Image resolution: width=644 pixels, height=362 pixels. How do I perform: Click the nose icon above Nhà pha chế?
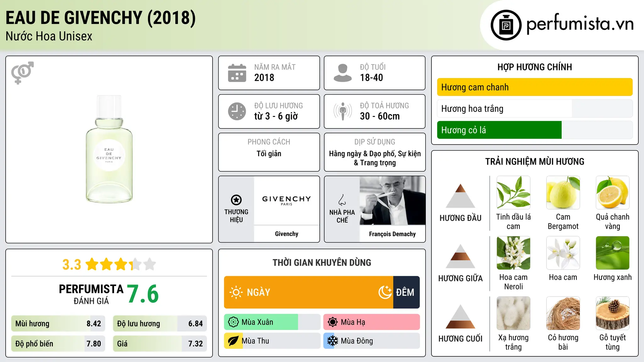342,200
